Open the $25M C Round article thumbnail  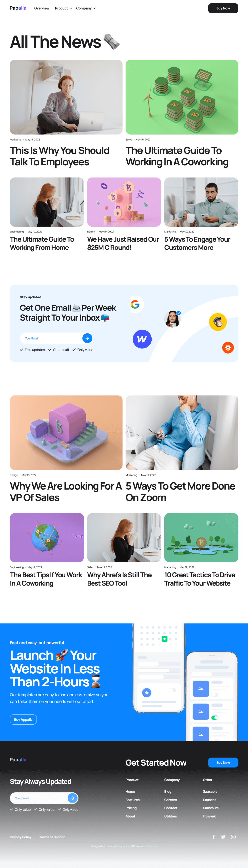tap(124, 202)
